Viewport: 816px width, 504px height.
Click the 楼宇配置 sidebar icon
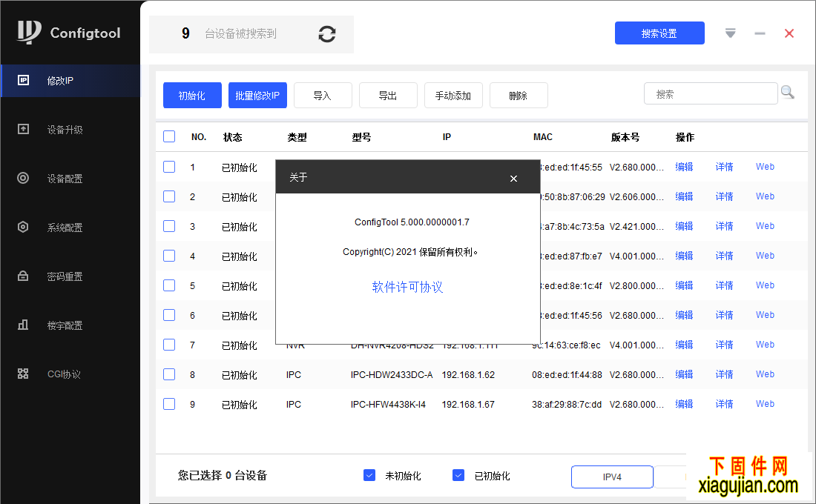tap(23, 325)
